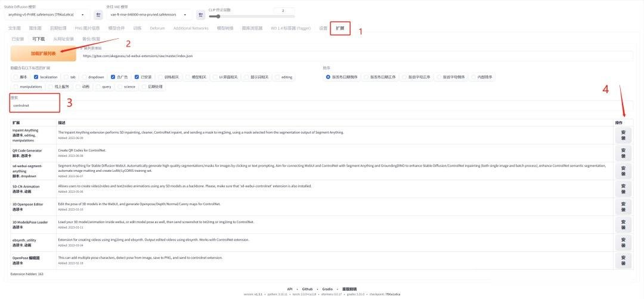Switch to the 扩展 (Extensions) tab

click(340, 28)
